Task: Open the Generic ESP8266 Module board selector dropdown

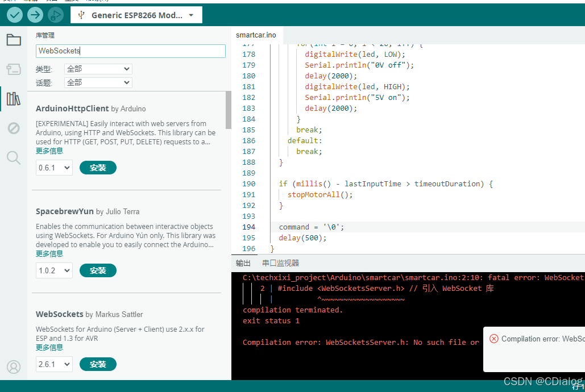Action: 136,15
